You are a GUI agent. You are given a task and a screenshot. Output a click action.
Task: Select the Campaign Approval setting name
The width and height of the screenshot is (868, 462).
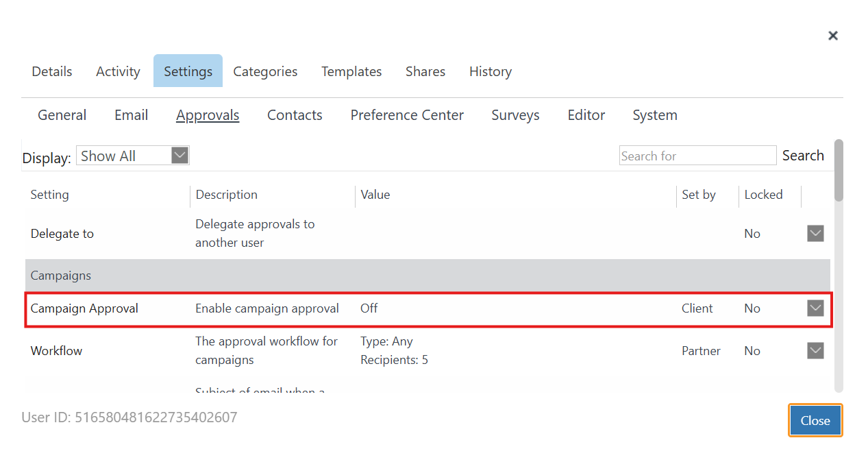[84, 308]
